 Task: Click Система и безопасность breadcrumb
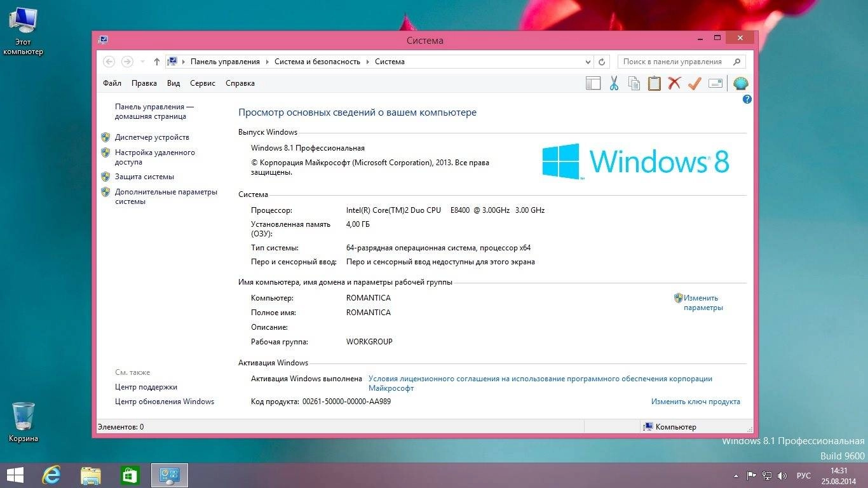[x=317, y=62]
